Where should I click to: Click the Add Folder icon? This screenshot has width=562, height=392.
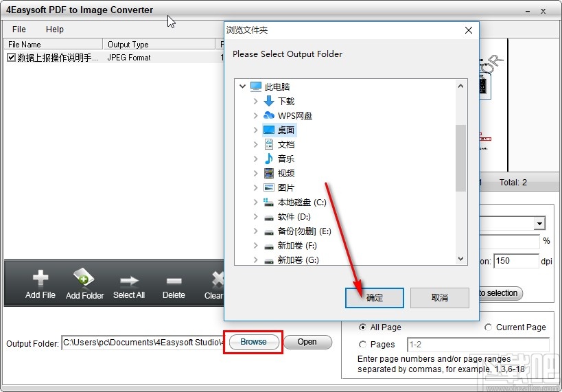pyautogui.click(x=84, y=277)
